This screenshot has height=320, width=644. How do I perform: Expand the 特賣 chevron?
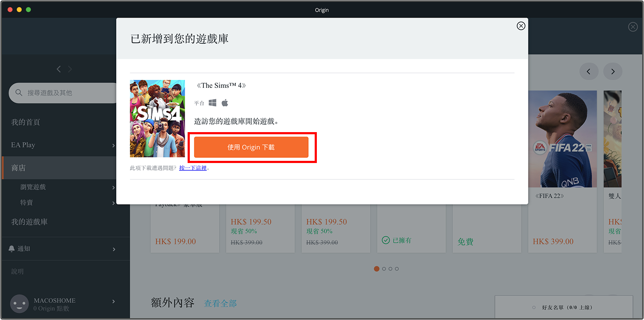click(113, 203)
